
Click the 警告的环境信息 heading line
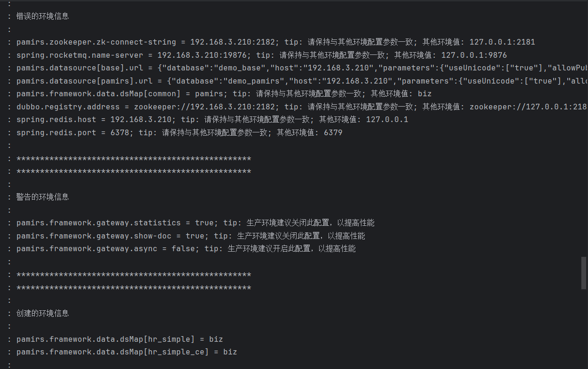point(42,197)
